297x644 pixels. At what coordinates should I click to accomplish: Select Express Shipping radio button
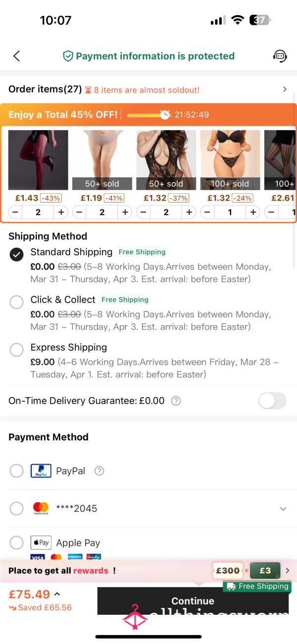click(16, 350)
